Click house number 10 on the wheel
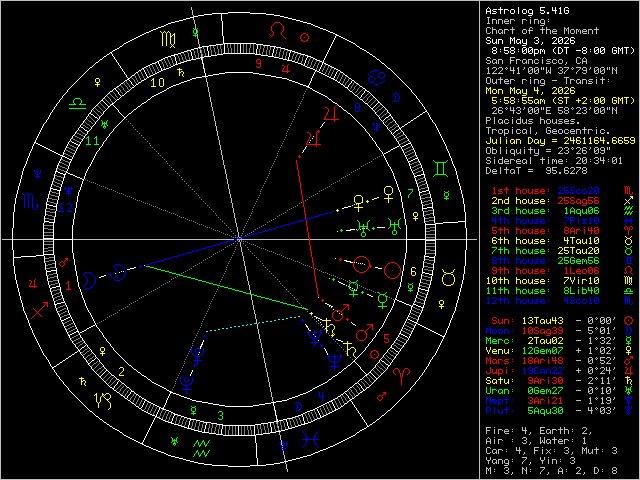This screenshot has height=480, width=640. coord(158,83)
